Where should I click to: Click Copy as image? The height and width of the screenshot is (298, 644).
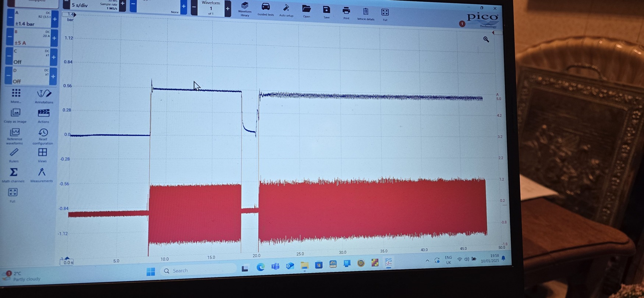pos(15,115)
